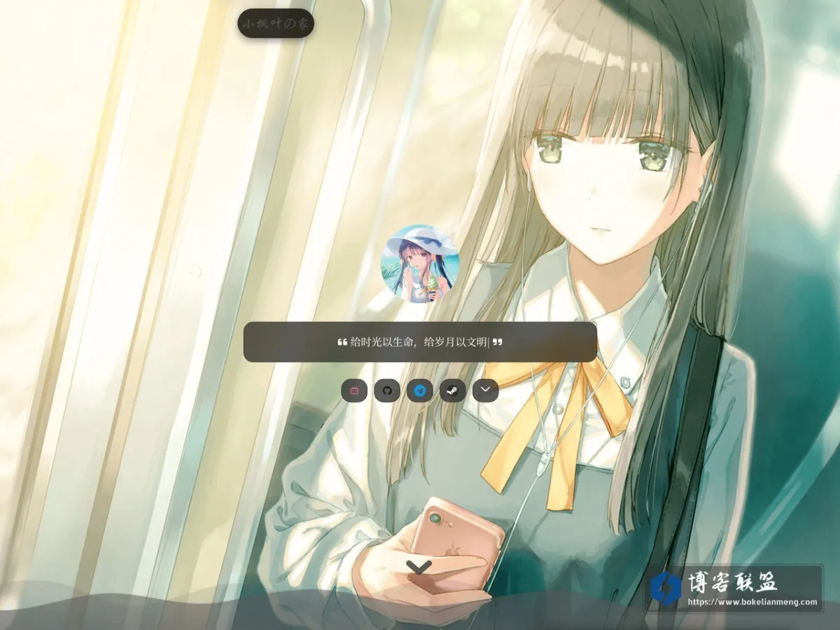Click the scroll-down chevron at page bottom
840x630 pixels.
[419, 566]
